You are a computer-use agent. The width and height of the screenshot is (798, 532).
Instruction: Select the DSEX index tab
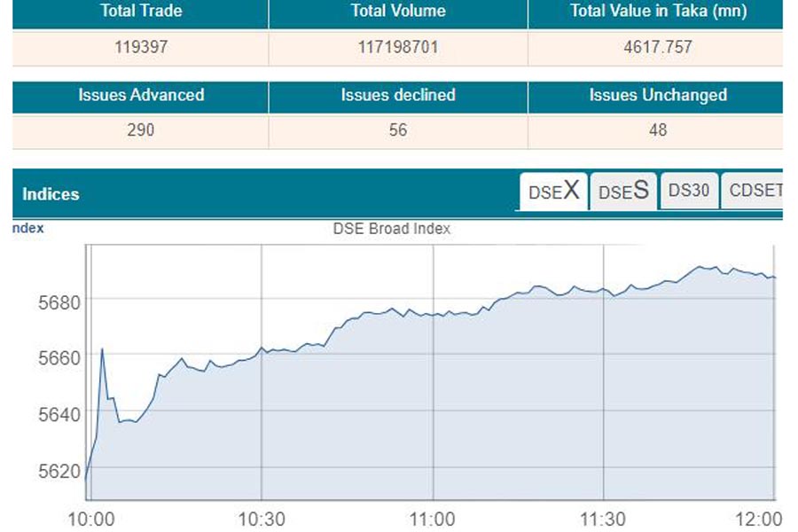pyautogui.click(x=552, y=192)
